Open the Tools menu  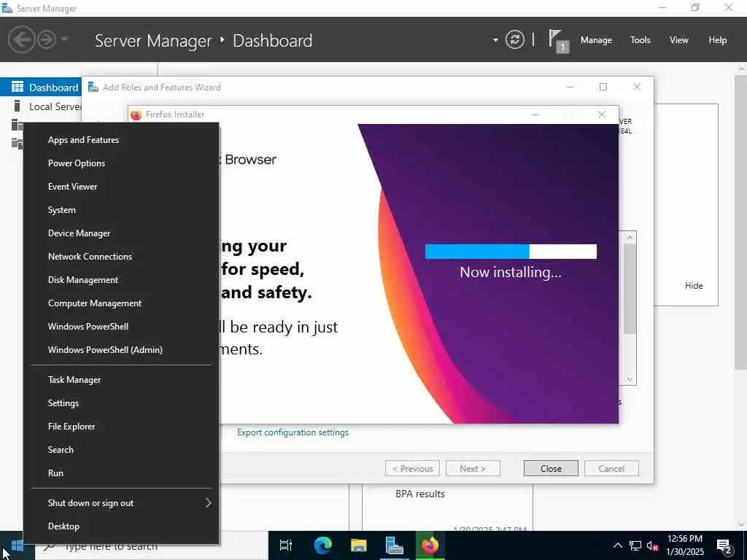(x=640, y=40)
